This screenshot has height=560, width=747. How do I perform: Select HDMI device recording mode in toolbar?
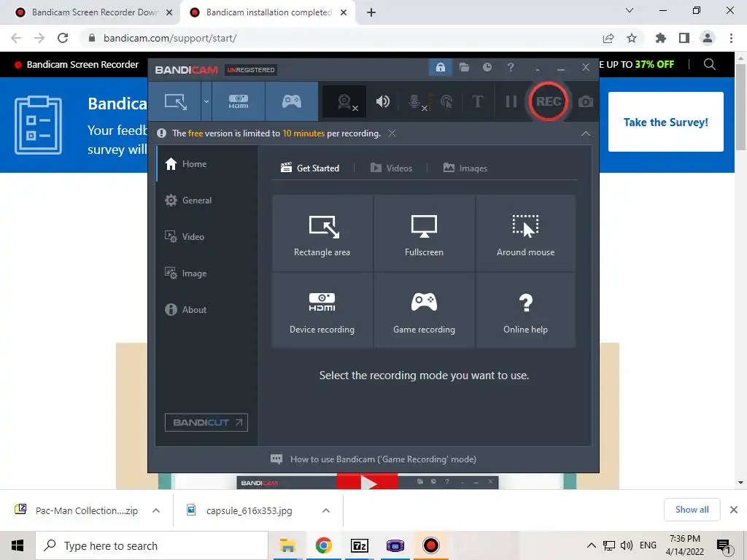239,101
